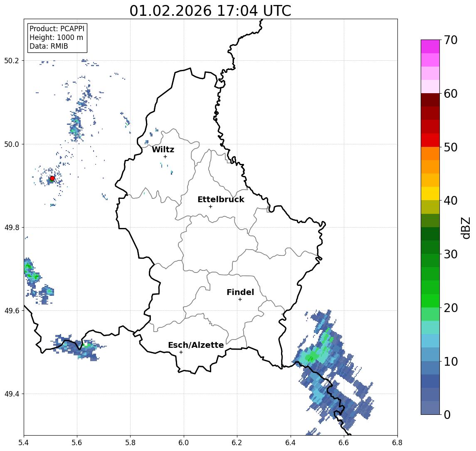Click the 0 value on the colorbar

point(447,414)
